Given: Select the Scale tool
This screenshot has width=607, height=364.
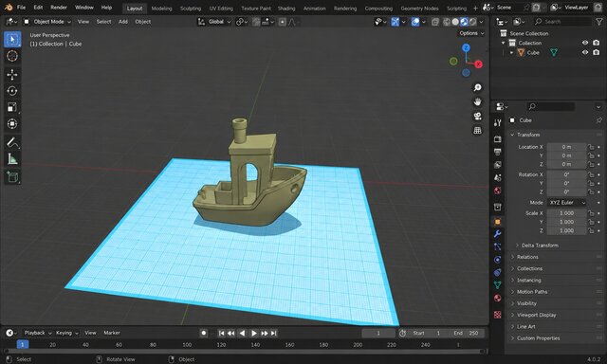Looking at the screenshot, I should point(12,107).
